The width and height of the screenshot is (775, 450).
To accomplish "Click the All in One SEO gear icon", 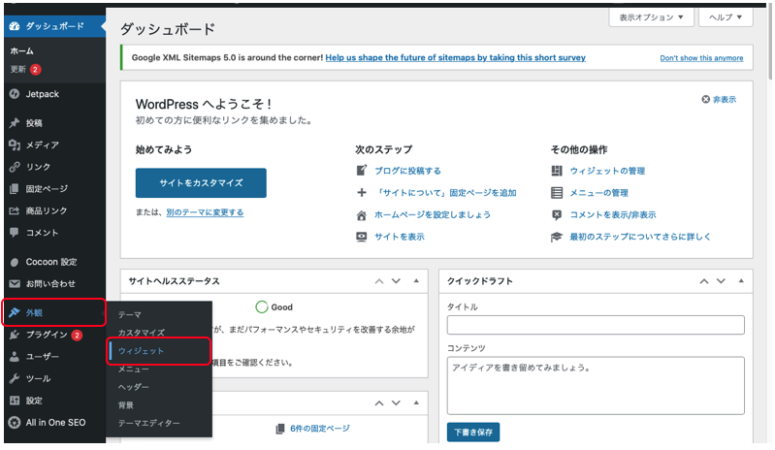I will (14, 422).
